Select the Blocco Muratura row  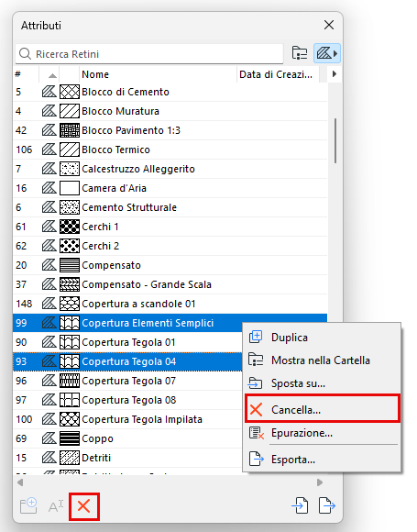(x=170, y=111)
